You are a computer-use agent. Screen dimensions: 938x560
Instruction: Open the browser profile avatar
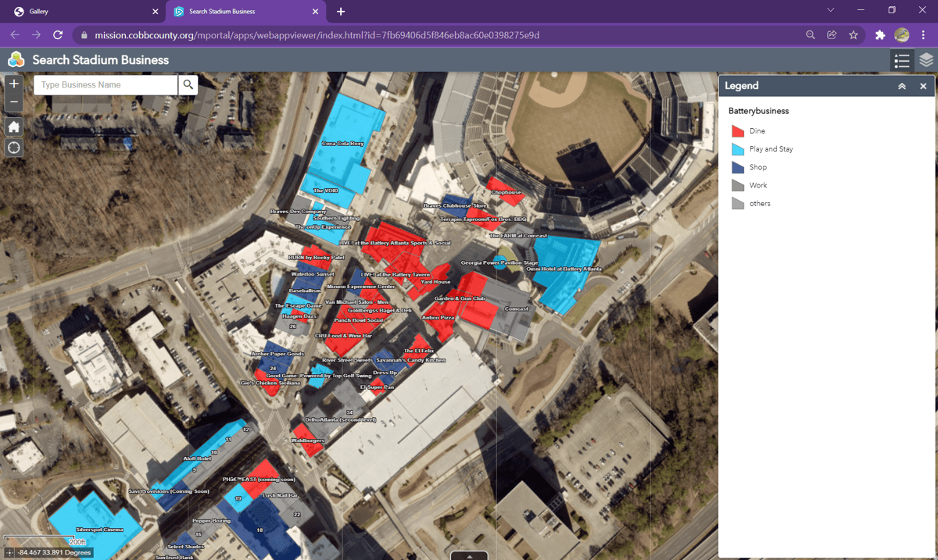click(901, 35)
